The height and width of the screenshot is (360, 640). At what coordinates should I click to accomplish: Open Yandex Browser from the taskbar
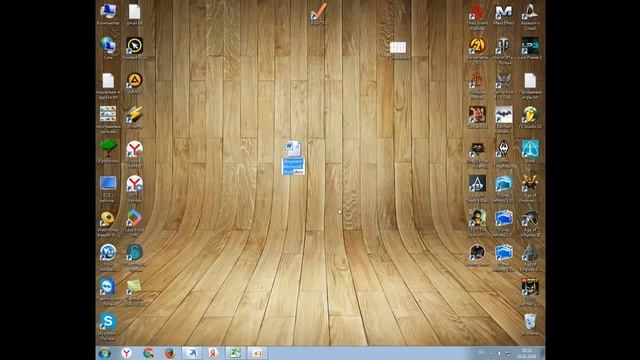127,353
